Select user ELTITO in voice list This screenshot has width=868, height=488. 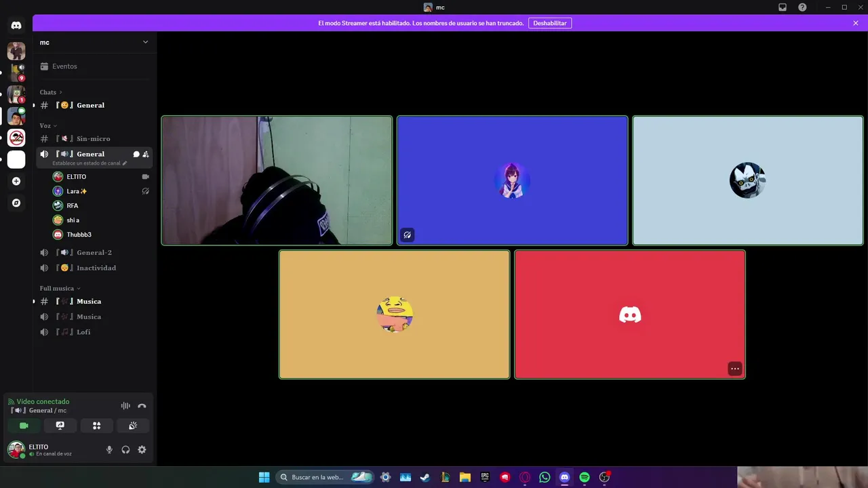click(x=101, y=177)
